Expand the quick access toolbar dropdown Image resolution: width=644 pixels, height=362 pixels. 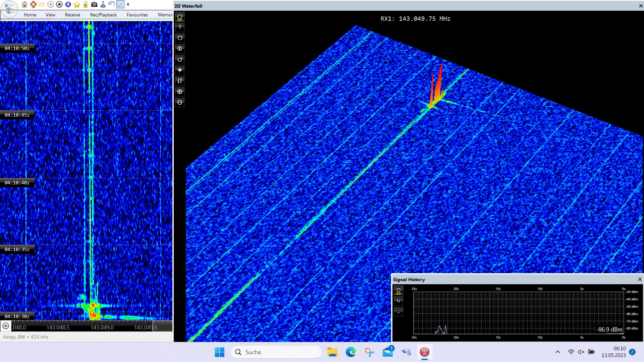tap(128, 5)
